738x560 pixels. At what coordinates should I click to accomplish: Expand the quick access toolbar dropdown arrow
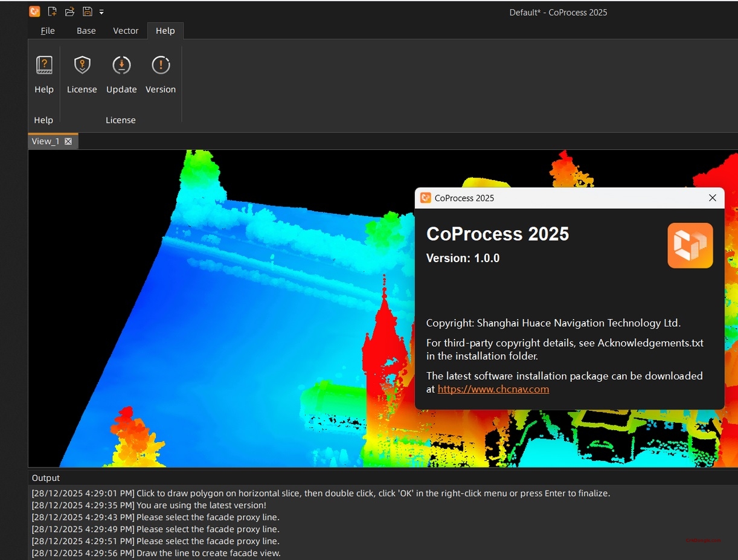pos(101,12)
